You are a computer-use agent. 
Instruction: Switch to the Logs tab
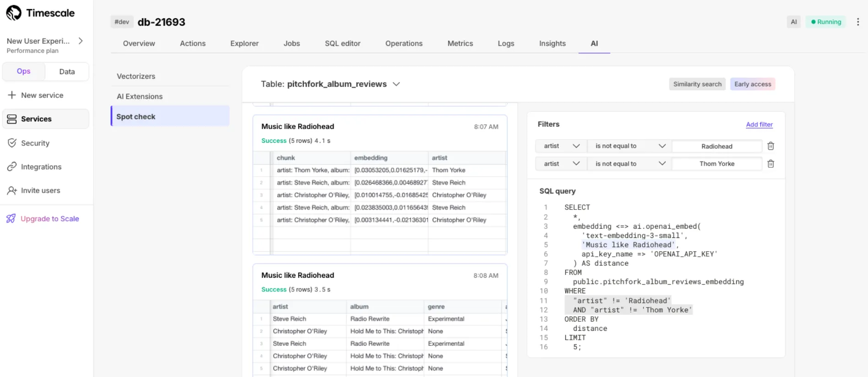pyautogui.click(x=506, y=43)
